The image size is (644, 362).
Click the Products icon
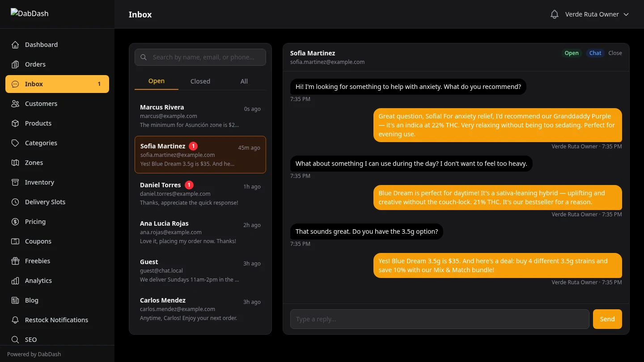pos(15,123)
